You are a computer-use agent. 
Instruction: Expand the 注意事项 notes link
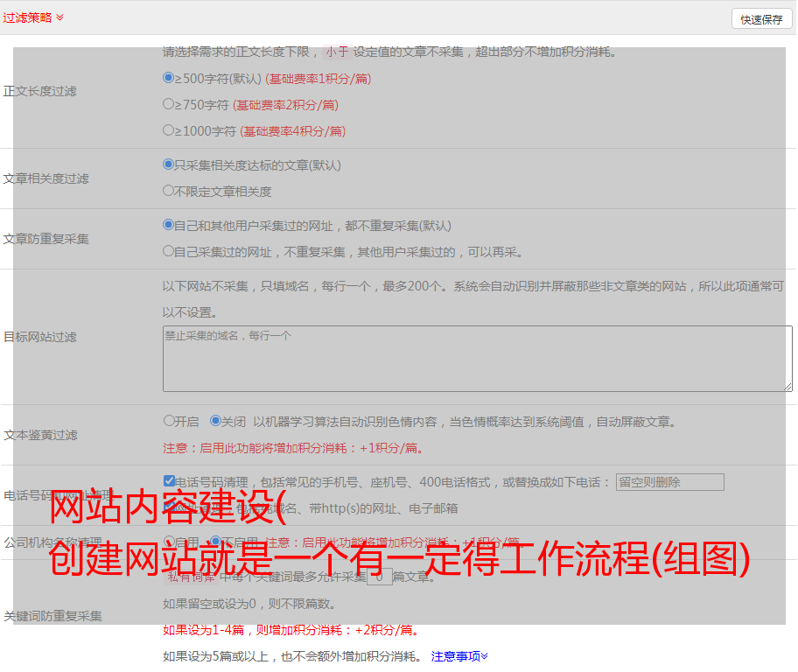point(454,655)
